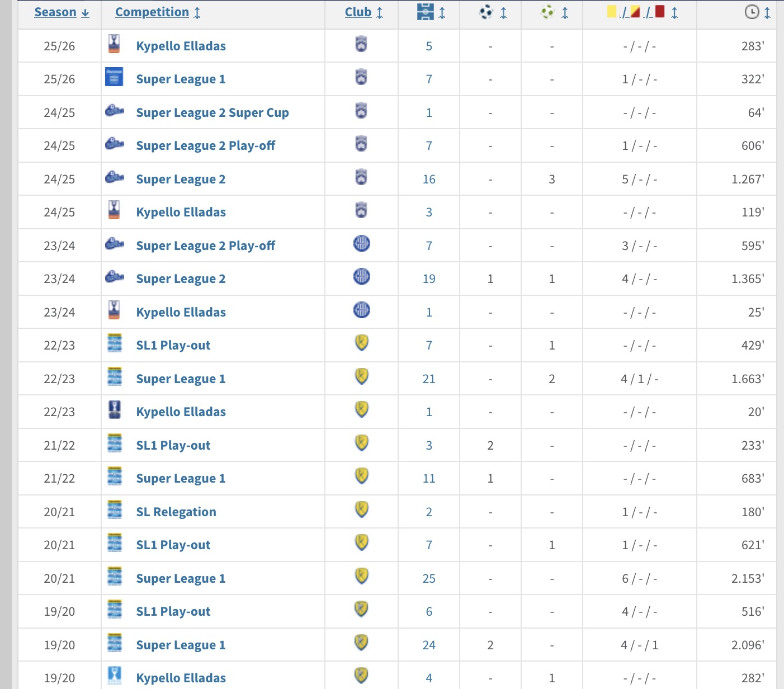
Task: Open the SL Relegation competition link
Action: point(176,512)
